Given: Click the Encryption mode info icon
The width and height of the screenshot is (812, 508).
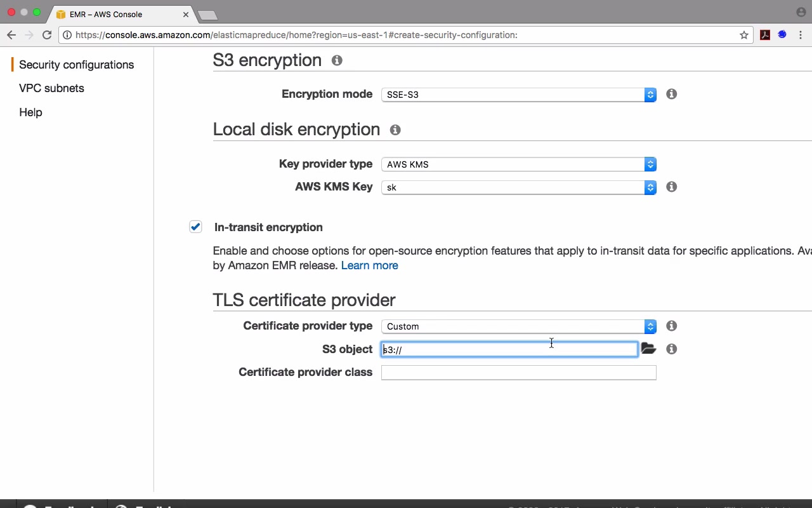Looking at the screenshot, I should point(671,94).
